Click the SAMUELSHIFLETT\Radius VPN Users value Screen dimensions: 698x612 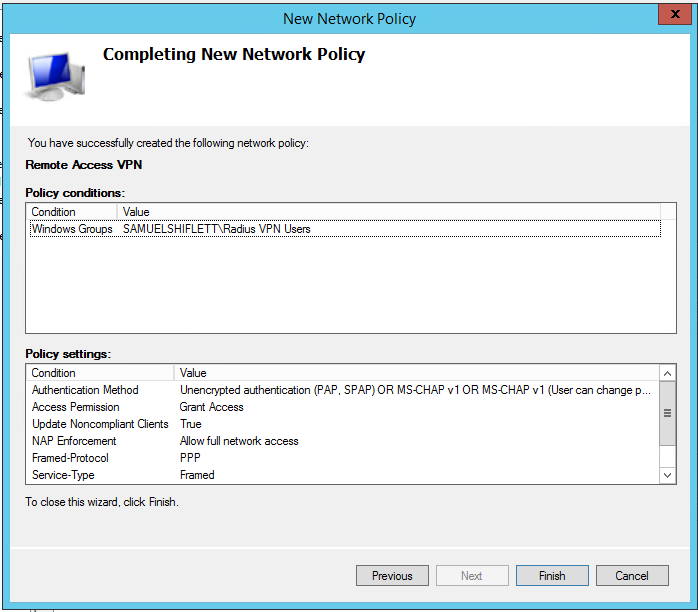pos(217,229)
